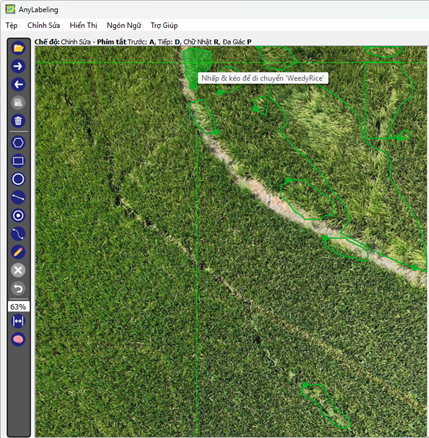Activate edit mode pencil icon
The width and height of the screenshot is (429, 438).
point(18,252)
